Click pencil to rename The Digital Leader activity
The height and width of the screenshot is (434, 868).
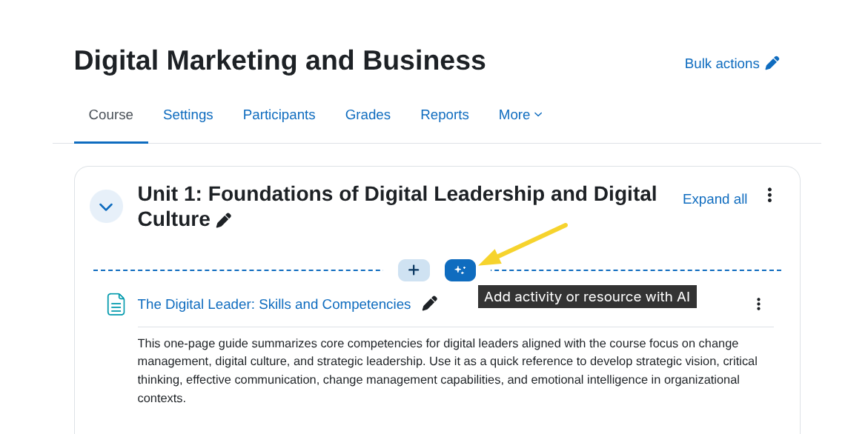(x=430, y=304)
